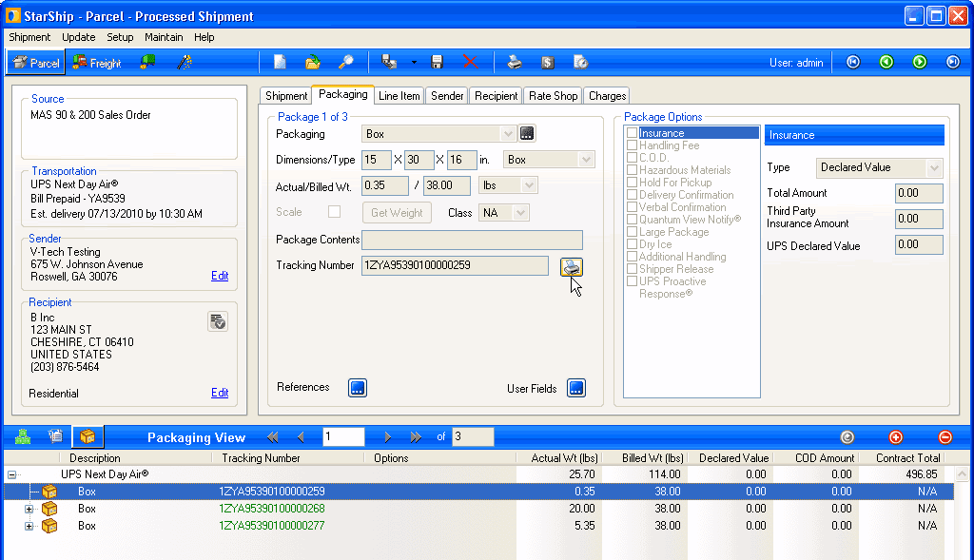Switch to the Rate Shop tab
Viewport: 974px width, 560px height.
[553, 96]
